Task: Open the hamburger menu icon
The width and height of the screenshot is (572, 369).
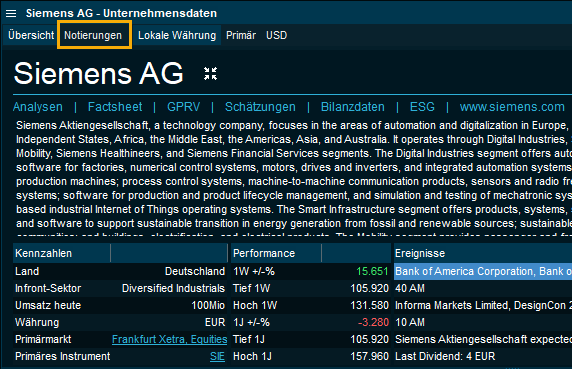Action: coord(11,13)
